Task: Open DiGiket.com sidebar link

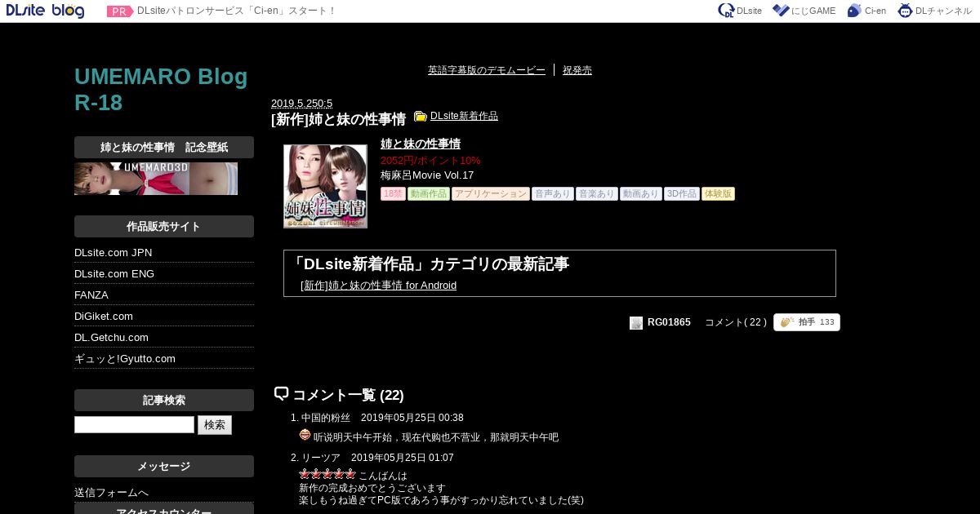Action: coord(104,317)
